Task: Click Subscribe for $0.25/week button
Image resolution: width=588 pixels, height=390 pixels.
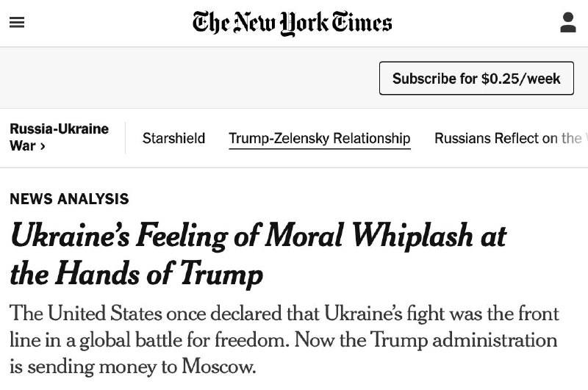Action: [x=476, y=79]
